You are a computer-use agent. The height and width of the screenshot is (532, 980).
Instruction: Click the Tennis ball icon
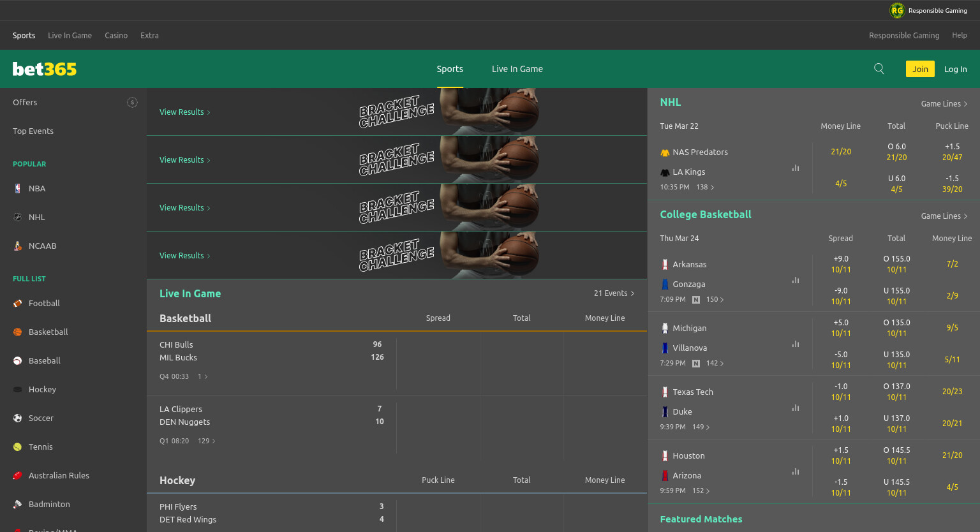point(17,447)
